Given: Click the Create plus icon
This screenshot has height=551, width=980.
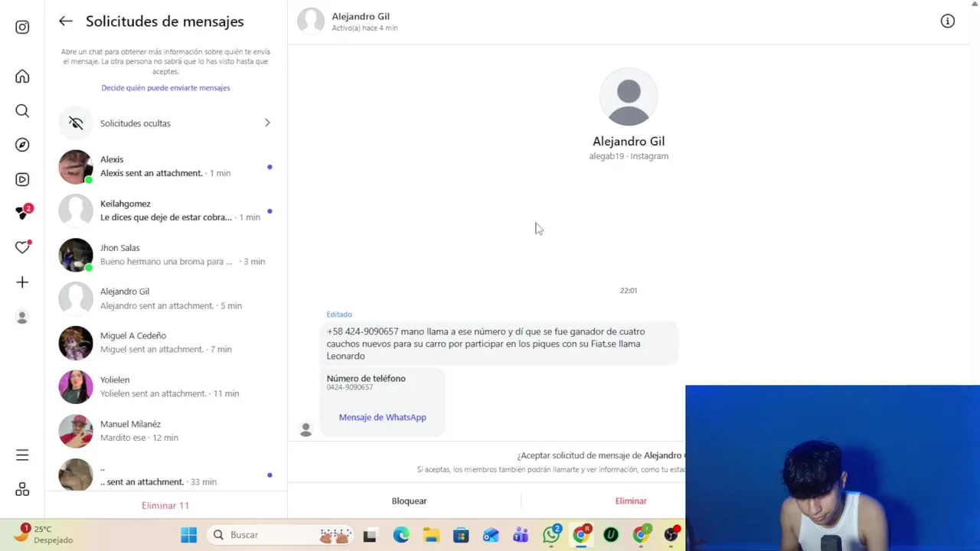Looking at the screenshot, I should (22, 282).
